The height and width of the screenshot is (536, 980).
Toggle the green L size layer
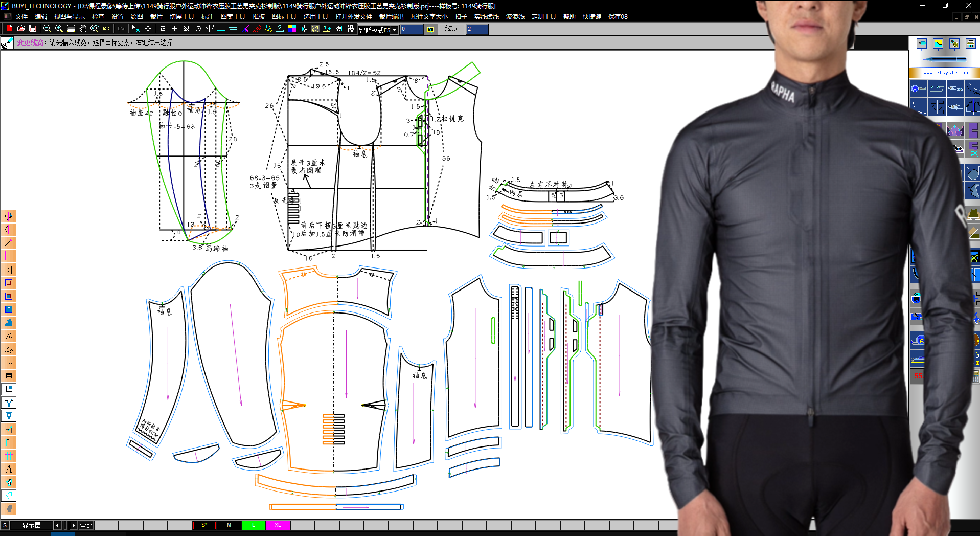click(253, 525)
